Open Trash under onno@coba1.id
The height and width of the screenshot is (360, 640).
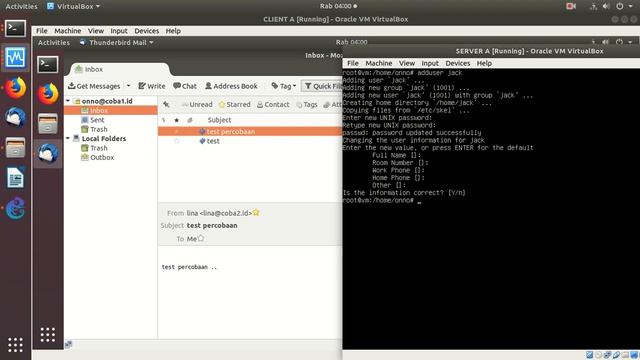tap(98, 129)
